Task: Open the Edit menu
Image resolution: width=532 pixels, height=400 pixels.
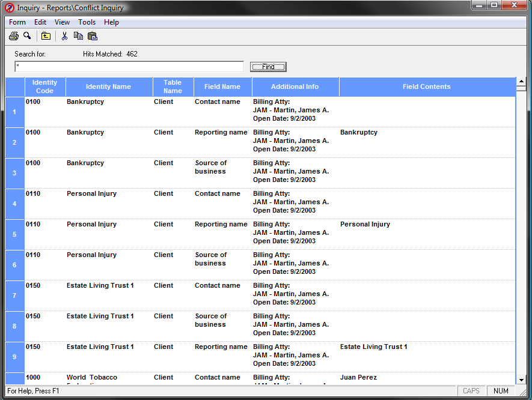Action: tap(40, 22)
